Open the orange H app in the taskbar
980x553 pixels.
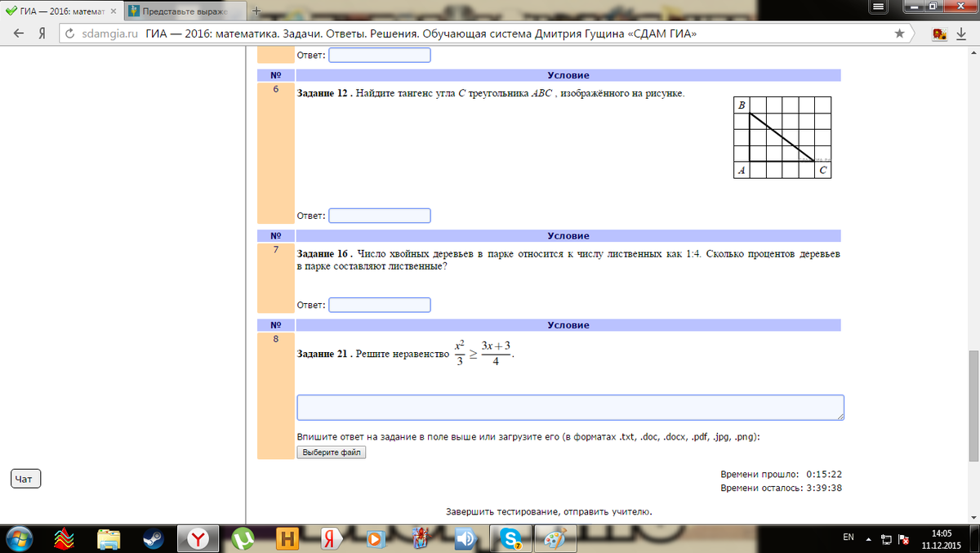[x=287, y=538]
